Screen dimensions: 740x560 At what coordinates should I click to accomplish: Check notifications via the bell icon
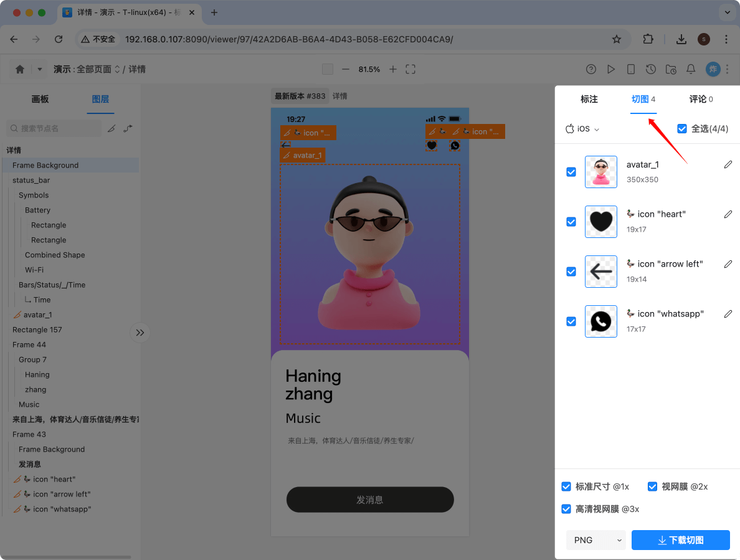pos(691,69)
